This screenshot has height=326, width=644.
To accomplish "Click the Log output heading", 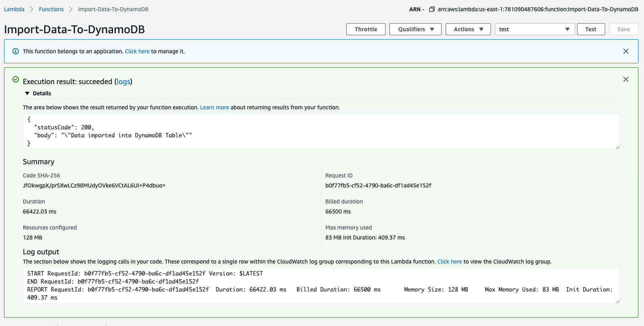I will 41,252.
